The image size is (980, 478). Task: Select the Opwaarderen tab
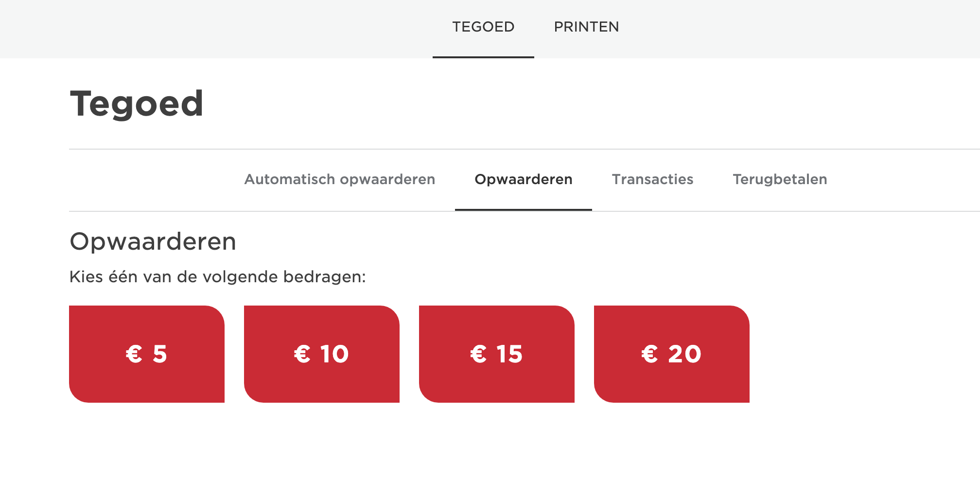[x=524, y=179]
